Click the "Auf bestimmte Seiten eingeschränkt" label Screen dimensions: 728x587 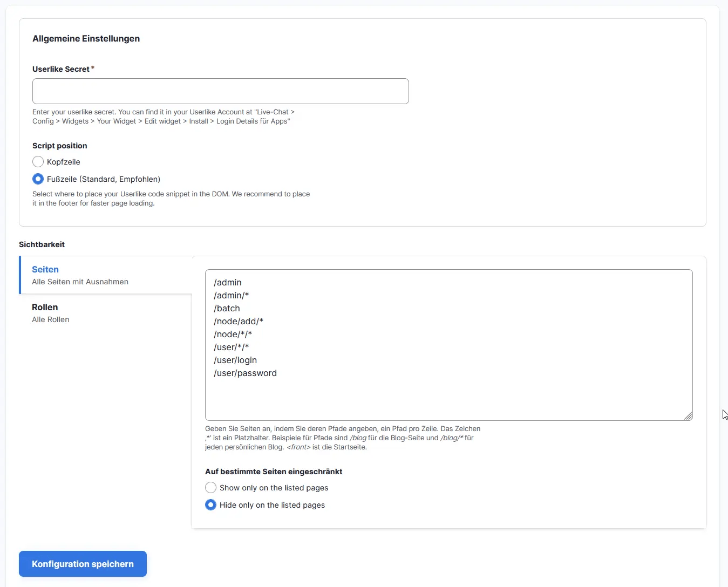point(274,471)
